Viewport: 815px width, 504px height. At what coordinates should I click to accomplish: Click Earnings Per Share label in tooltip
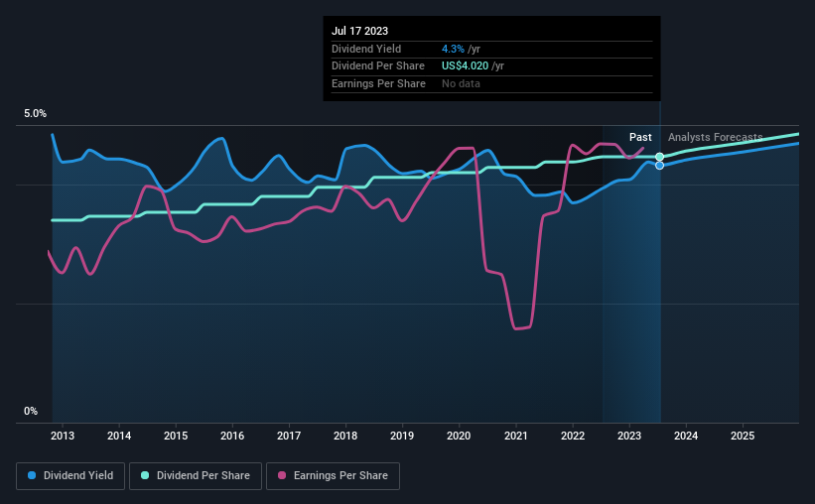point(378,83)
